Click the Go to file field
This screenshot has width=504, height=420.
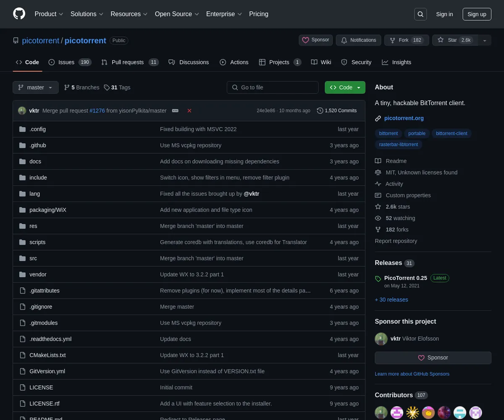coord(273,87)
